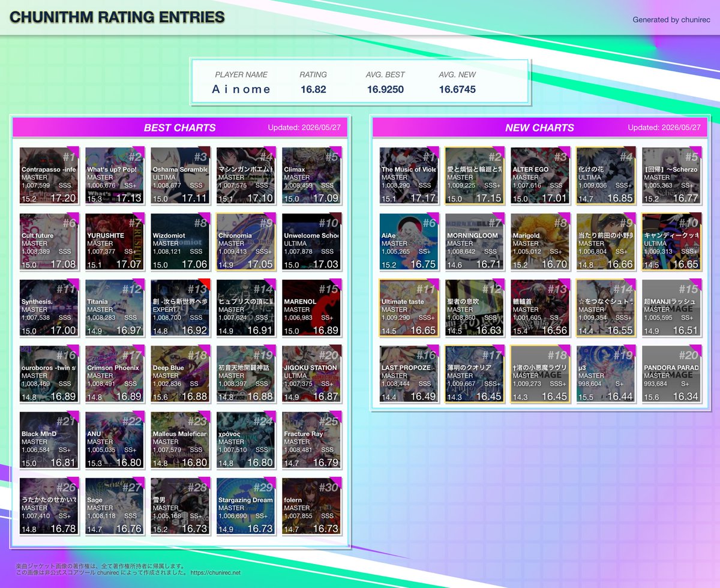This screenshot has height=588, width=720.
Task: Select the Cult future chart card
Action: point(49,242)
